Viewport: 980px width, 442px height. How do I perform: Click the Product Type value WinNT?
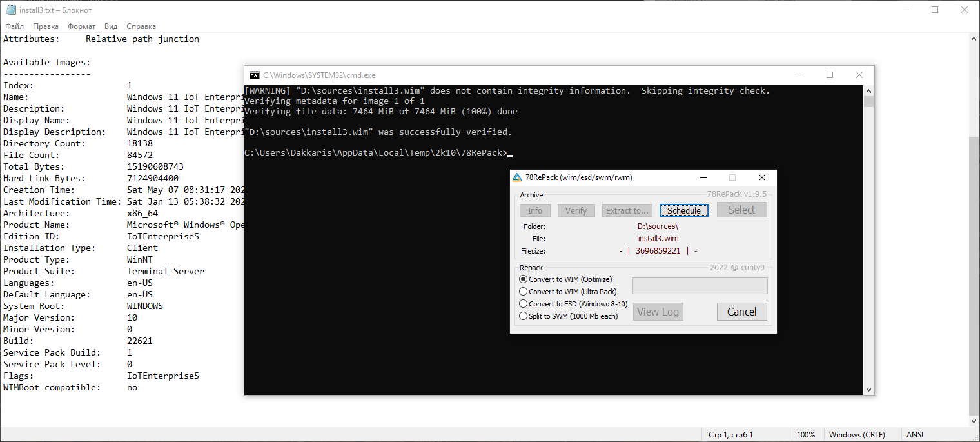(x=140, y=260)
